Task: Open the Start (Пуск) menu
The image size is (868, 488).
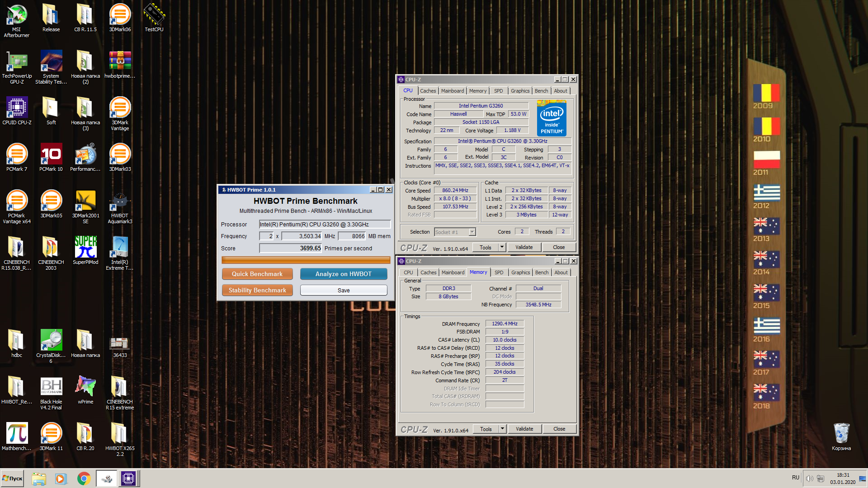Action: click(x=12, y=479)
